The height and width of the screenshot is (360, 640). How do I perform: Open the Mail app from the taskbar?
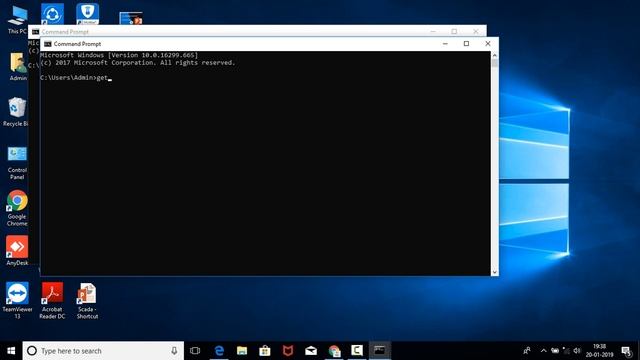(311, 351)
